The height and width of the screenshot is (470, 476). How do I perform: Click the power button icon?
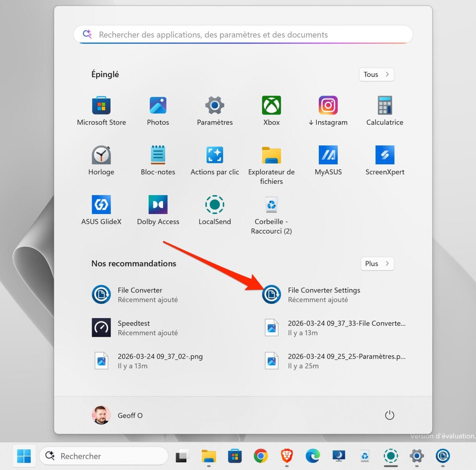click(x=389, y=415)
